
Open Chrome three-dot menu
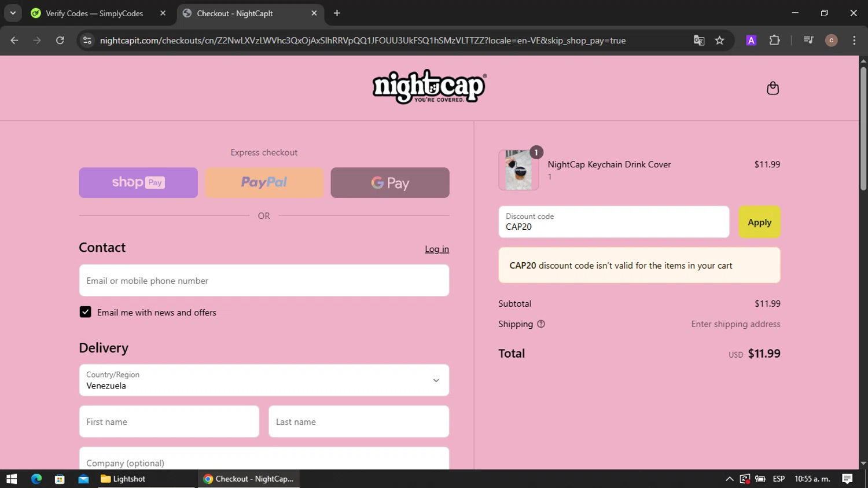point(854,41)
